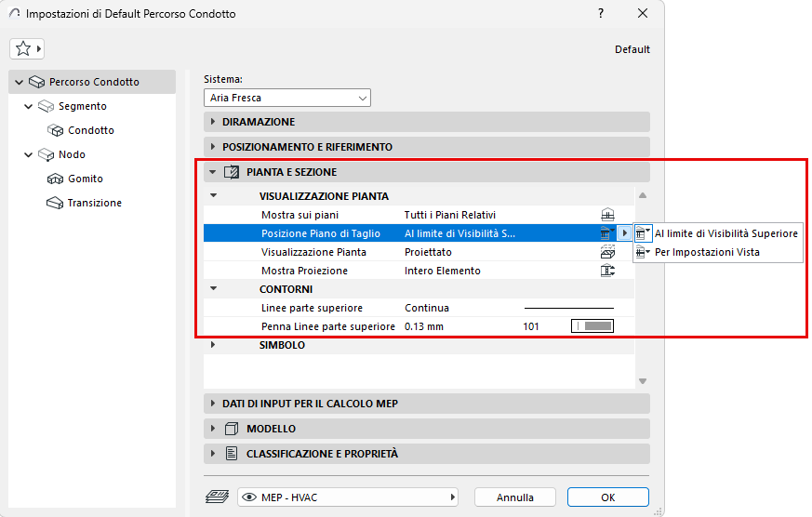Viewport: 812px width, 517px height.
Task: Click the 0.13 mm pen weight value
Action: click(424, 326)
